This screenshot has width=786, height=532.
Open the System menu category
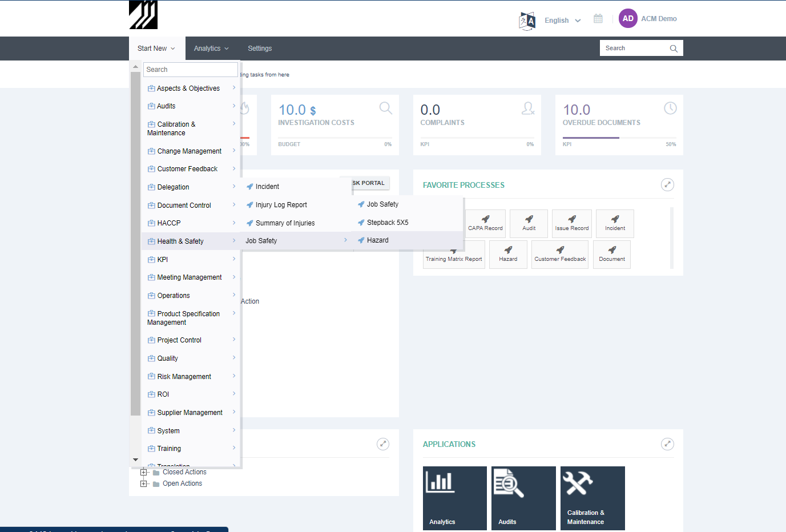pyautogui.click(x=191, y=431)
